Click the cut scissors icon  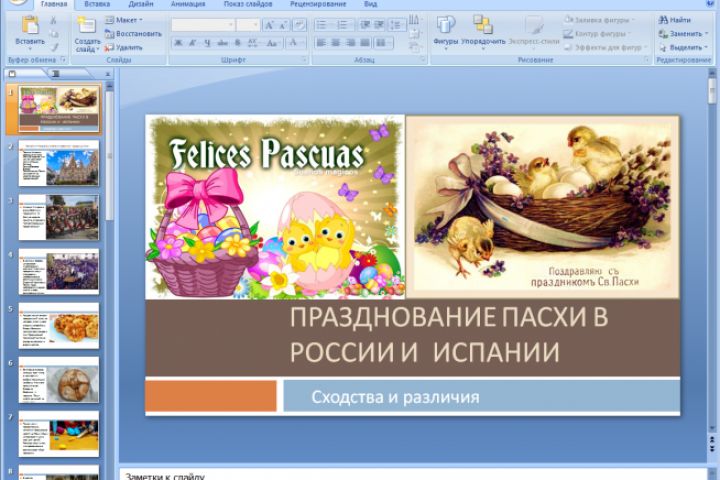tap(54, 20)
